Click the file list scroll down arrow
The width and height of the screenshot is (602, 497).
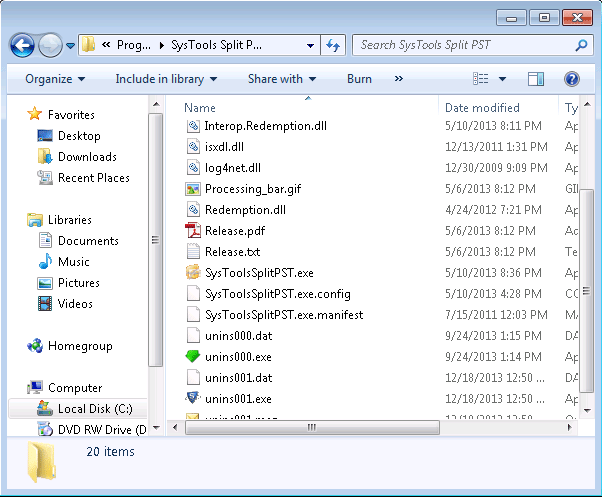tap(587, 411)
